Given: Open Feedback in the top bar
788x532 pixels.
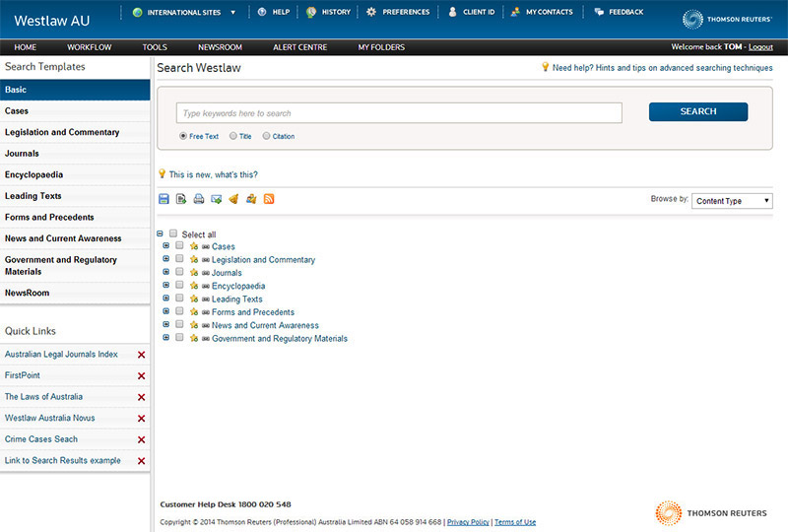Looking at the screenshot, I should (x=619, y=12).
